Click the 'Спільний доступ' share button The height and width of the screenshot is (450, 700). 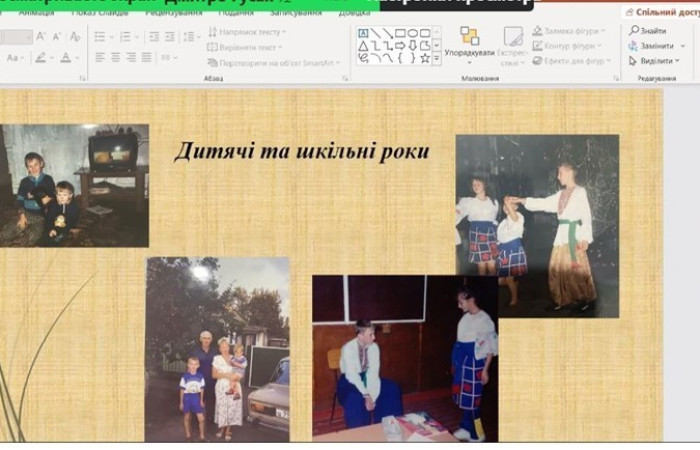tap(662, 12)
